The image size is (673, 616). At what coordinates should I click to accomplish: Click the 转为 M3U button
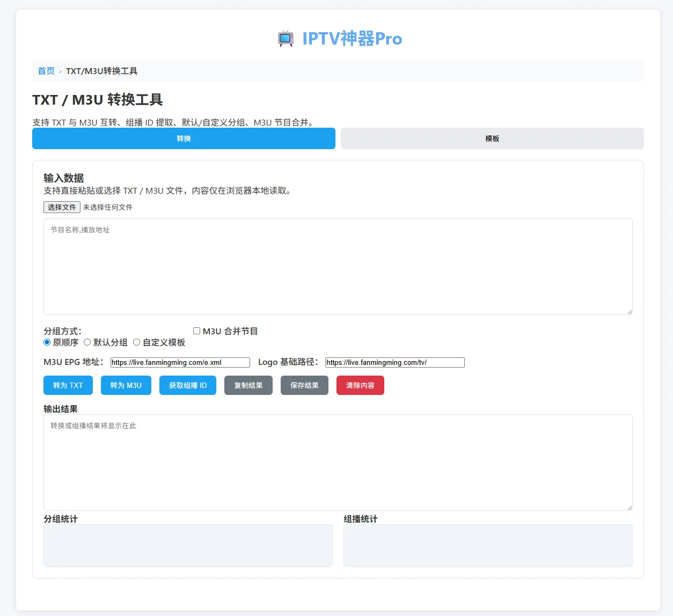pyautogui.click(x=126, y=385)
